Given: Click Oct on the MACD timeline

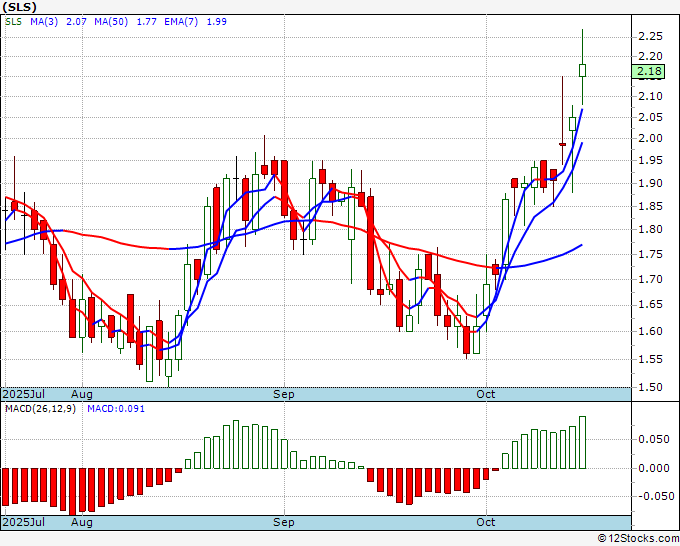Looking at the screenshot, I should point(486,522).
